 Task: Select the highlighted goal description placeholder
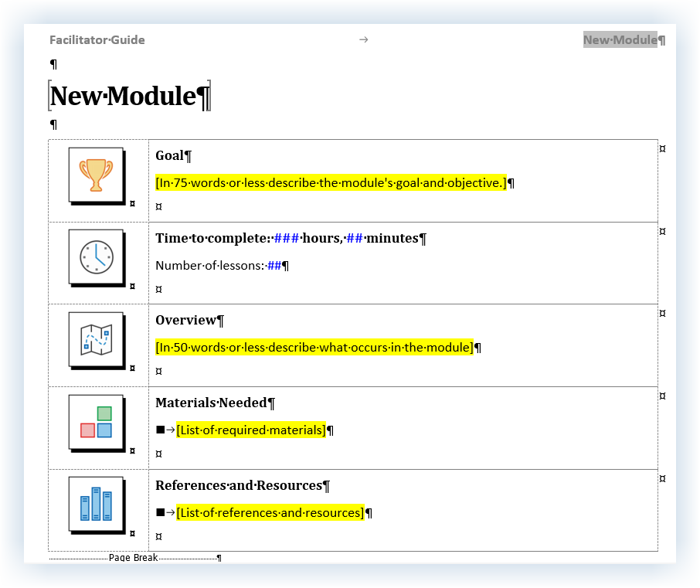point(331,183)
